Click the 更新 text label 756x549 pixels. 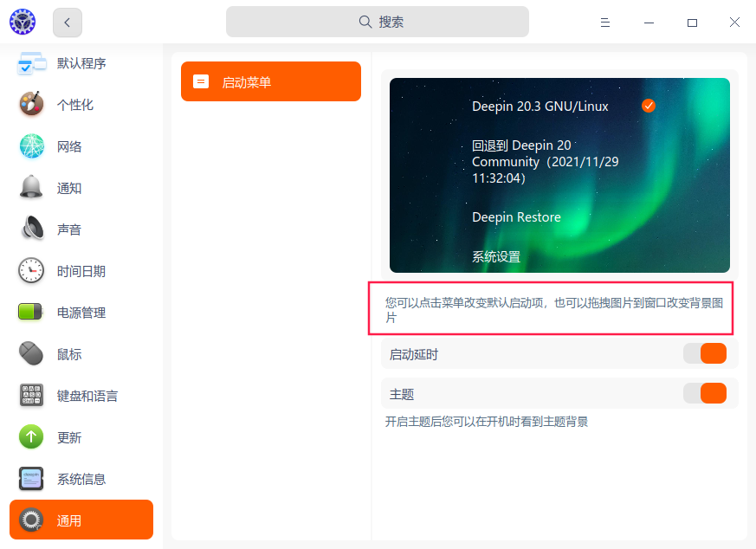pyautogui.click(x=69, y=437)
